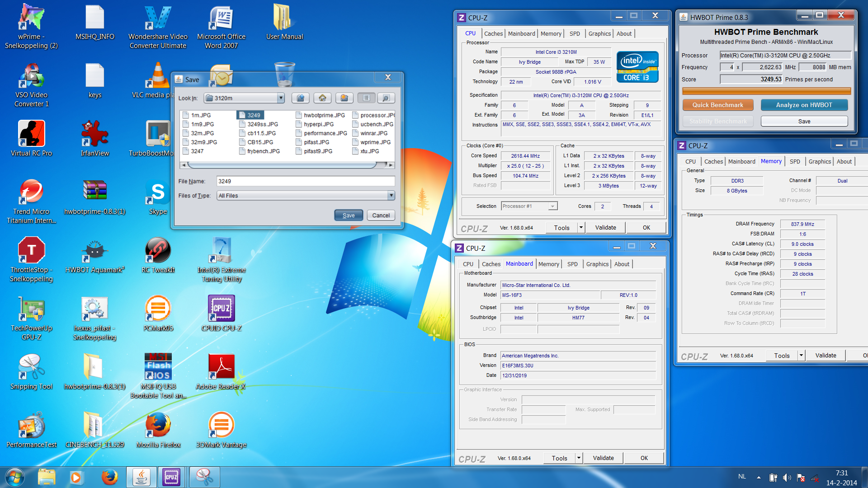
Task: Open Intel Extreme Tuning Utility icon
Action: pos(221,260)
